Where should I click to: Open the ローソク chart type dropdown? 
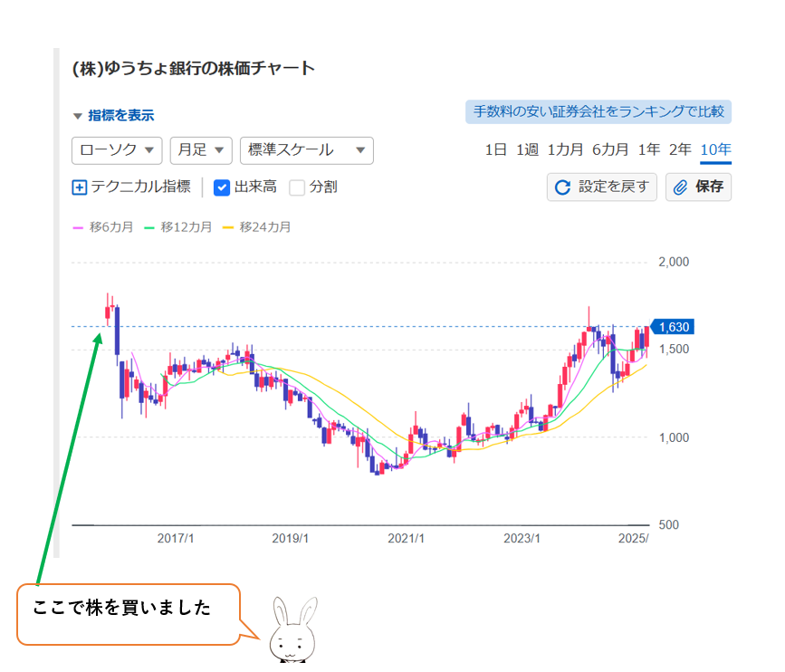(x=117, y=150)
